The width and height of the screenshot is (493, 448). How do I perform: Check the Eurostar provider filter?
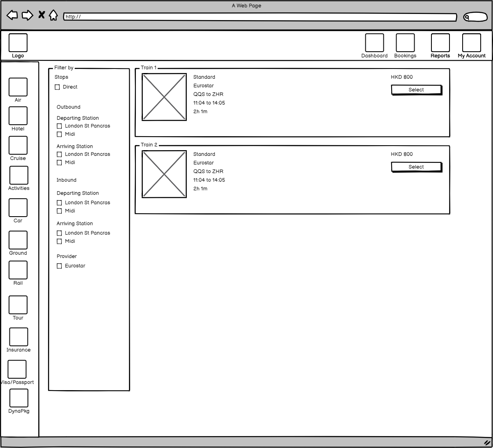coord(60,266)
